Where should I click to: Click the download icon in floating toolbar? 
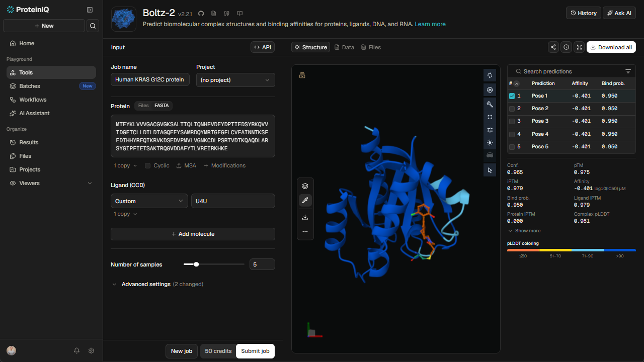(x=305, y=217)
